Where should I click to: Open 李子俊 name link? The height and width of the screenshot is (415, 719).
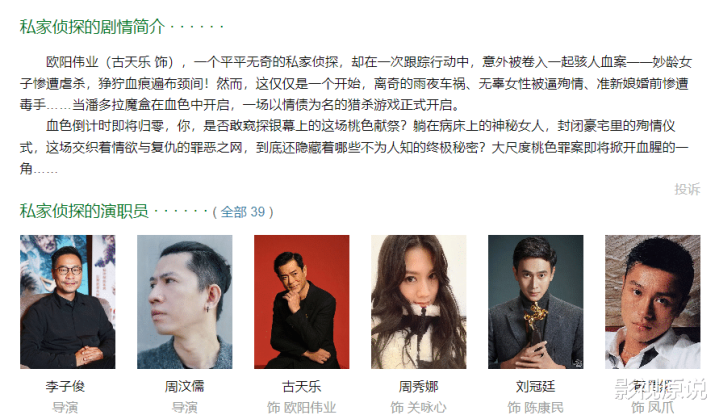(x=65, y=386)
